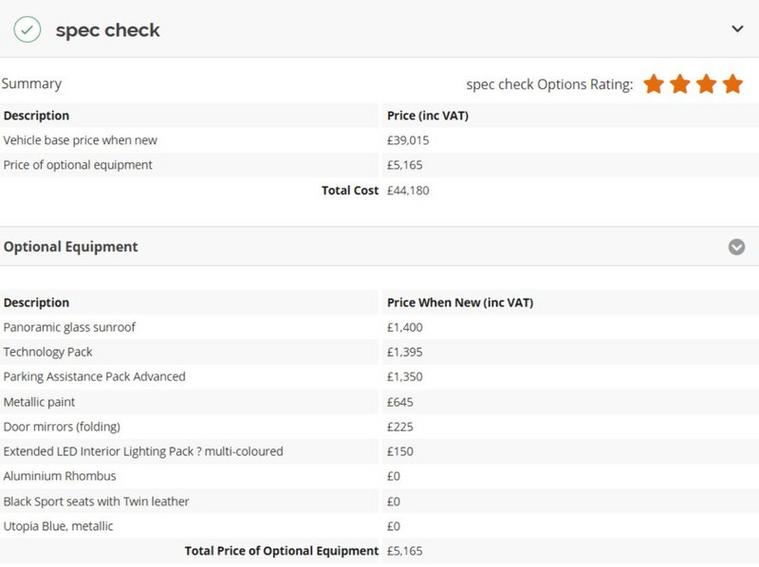759x567 pixels.
Task: Select the Aluminium Rhombus row
Action: point(380,476)
